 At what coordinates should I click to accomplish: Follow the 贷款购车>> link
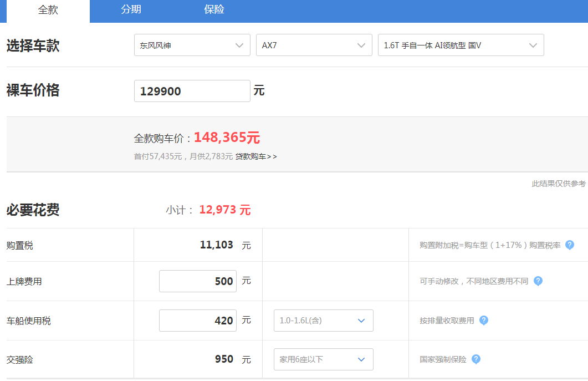(x=256, y=156)
